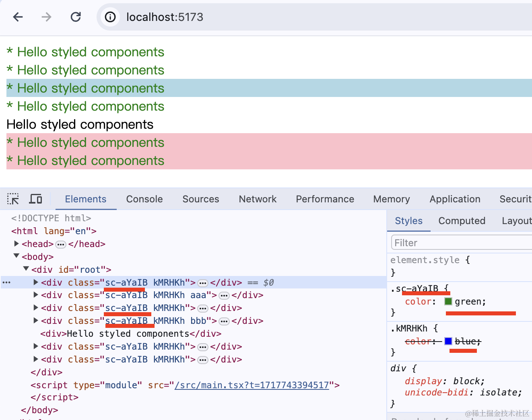The width and height of the screenshot is (532, 420).
Task: Open the Sources tab
Action: 201,199
